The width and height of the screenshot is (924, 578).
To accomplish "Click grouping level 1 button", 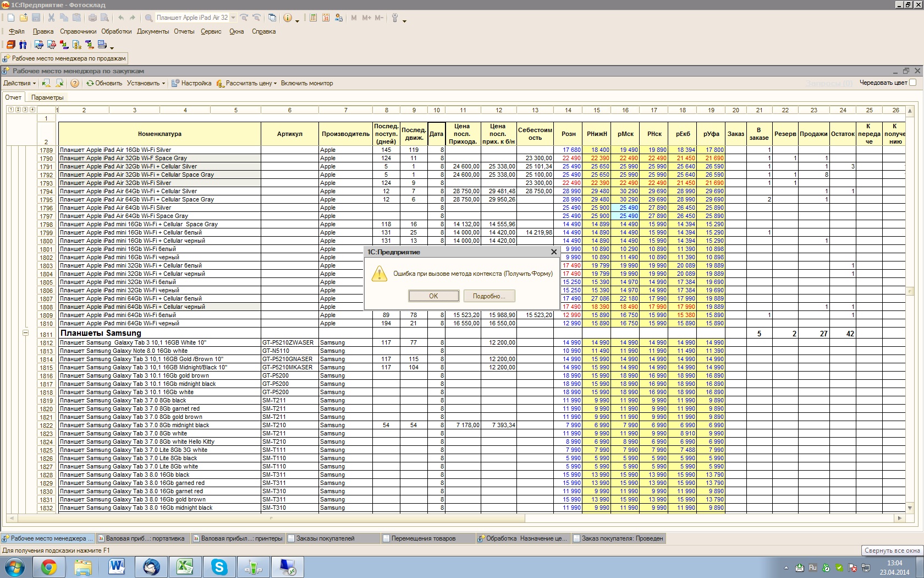I will click(x=10, y=110).
